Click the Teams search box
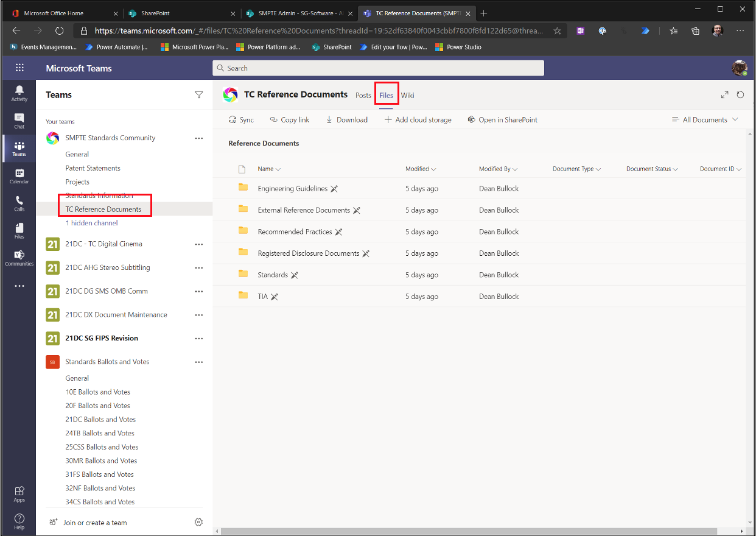Screen dimensions: 756x536 (x=378, y=68)
